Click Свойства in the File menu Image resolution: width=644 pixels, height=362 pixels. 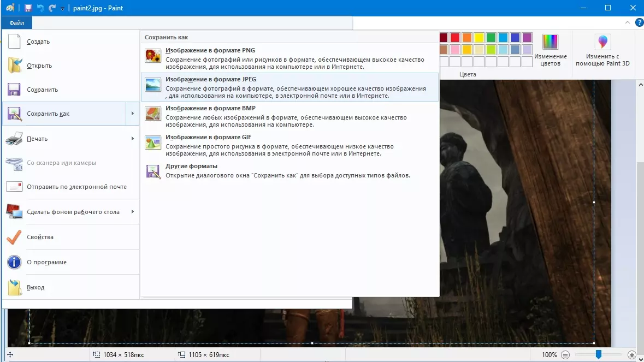(40, 237)
